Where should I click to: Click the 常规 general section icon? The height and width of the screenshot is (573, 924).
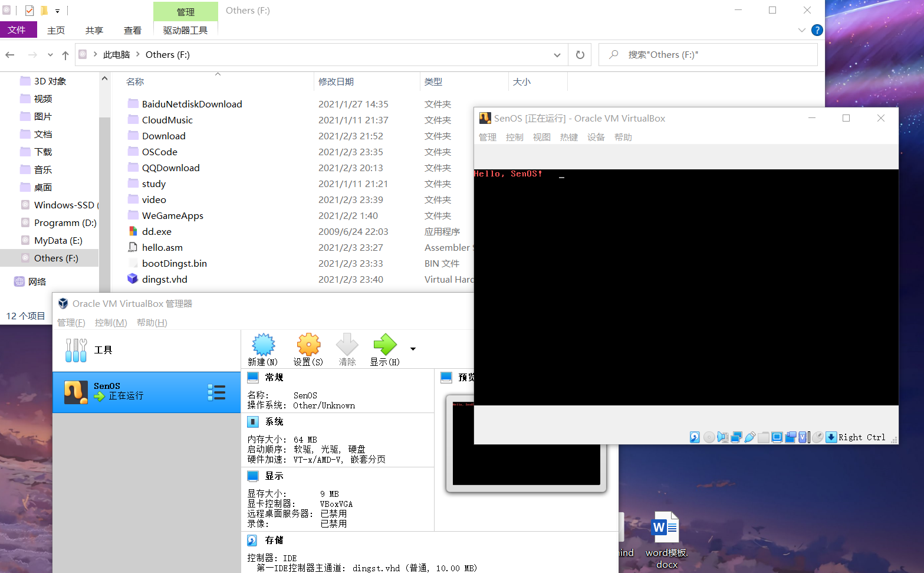click(x=253, y=377)
